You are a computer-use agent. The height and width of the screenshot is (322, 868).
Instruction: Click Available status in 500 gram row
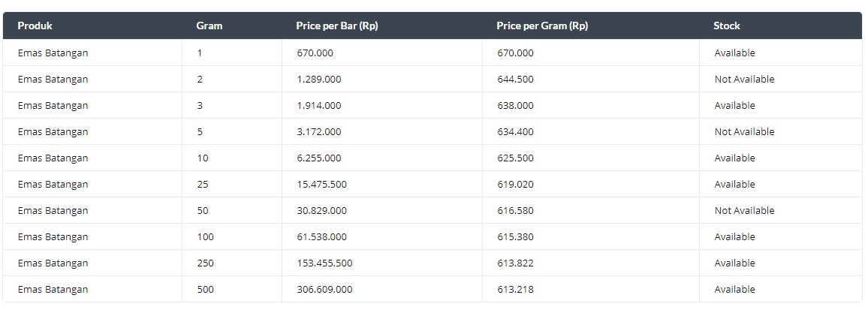(x=734, y=290)
